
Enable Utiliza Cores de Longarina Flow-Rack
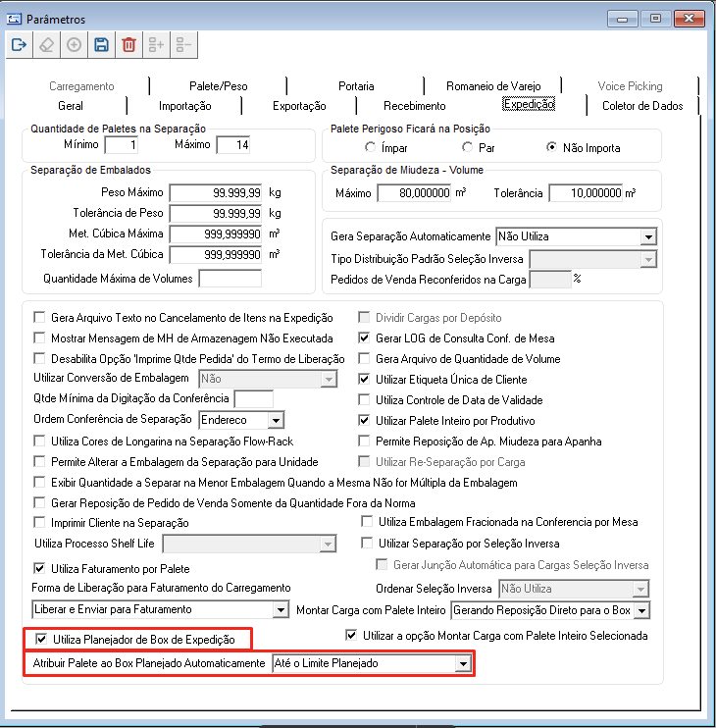tap(39, 441)
